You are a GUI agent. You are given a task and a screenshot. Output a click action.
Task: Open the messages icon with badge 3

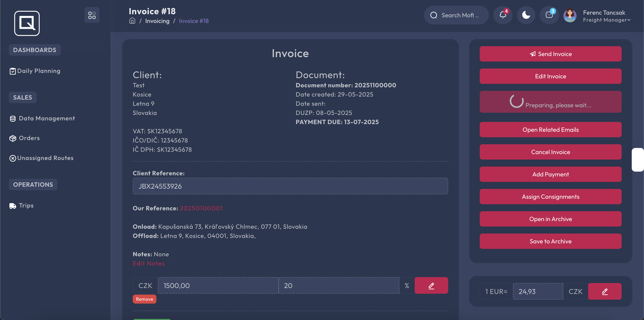(x=549, y=15)
